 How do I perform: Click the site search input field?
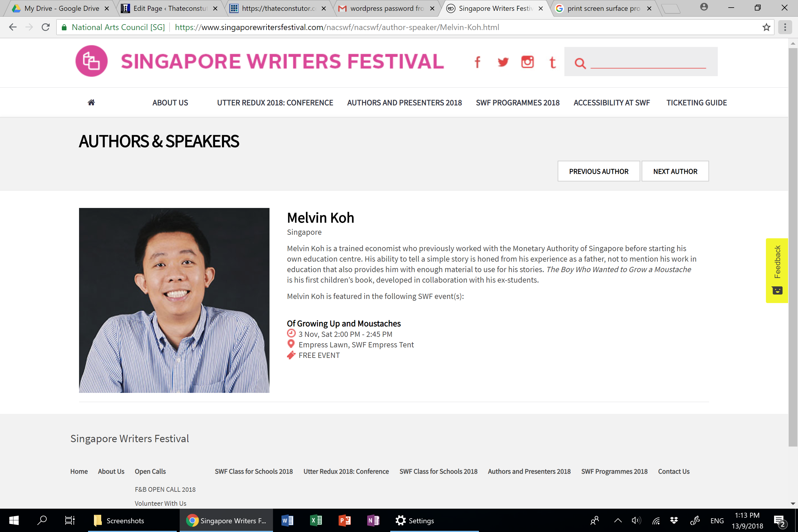coord(648,62)
